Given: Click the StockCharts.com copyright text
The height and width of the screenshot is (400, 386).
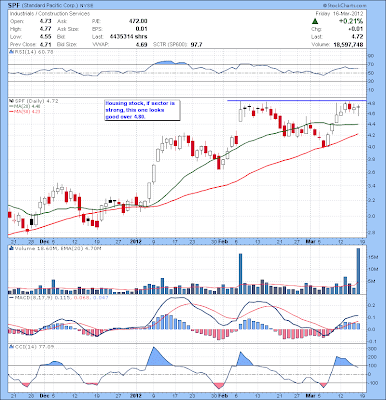Looking at the screenshot, I should pos(345,6).
